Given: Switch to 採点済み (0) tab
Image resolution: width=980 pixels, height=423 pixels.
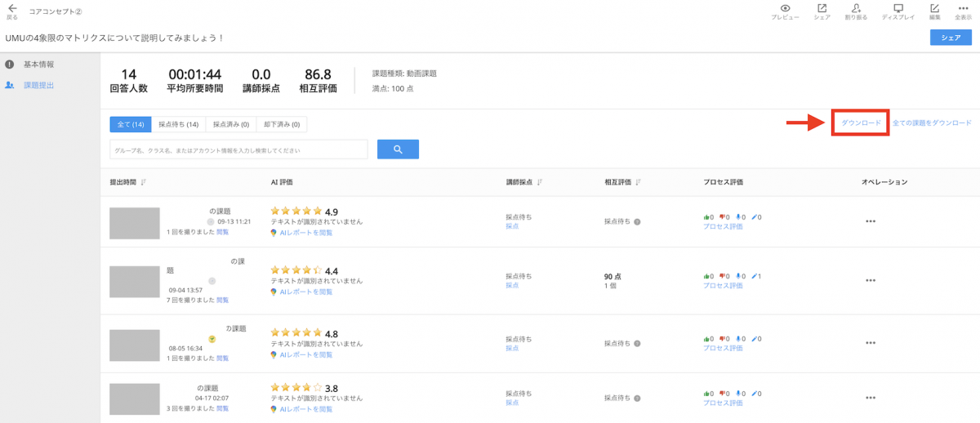Looking at the screenshot, I should pyautogui.click(x=230, y=124).
